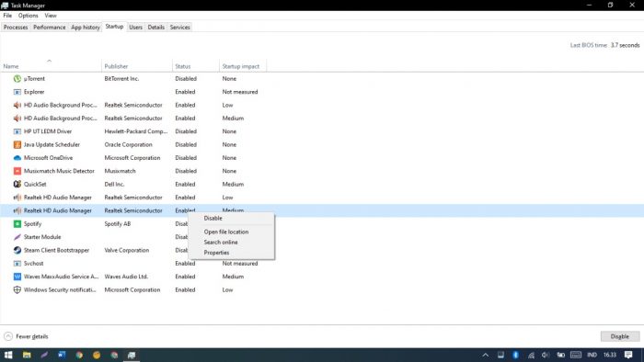Click the Waves MaxxAudio Service icon

17,277
